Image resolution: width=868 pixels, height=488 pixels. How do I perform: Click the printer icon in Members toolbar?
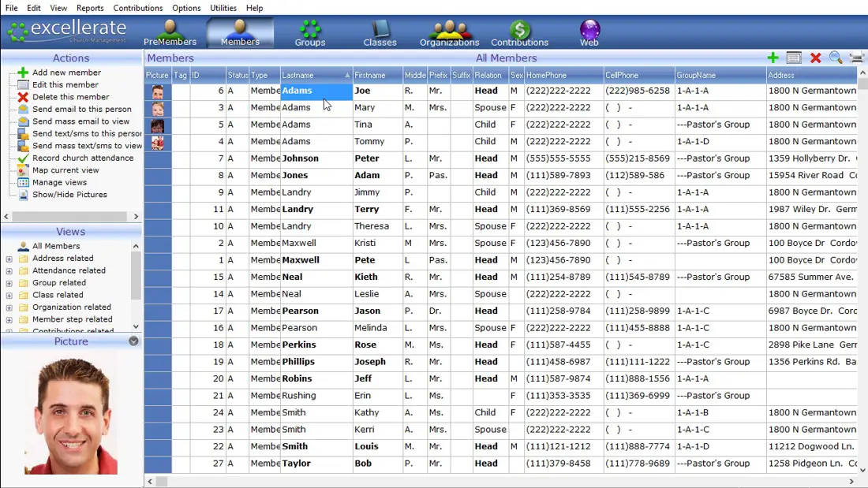[x=856, y=58]
